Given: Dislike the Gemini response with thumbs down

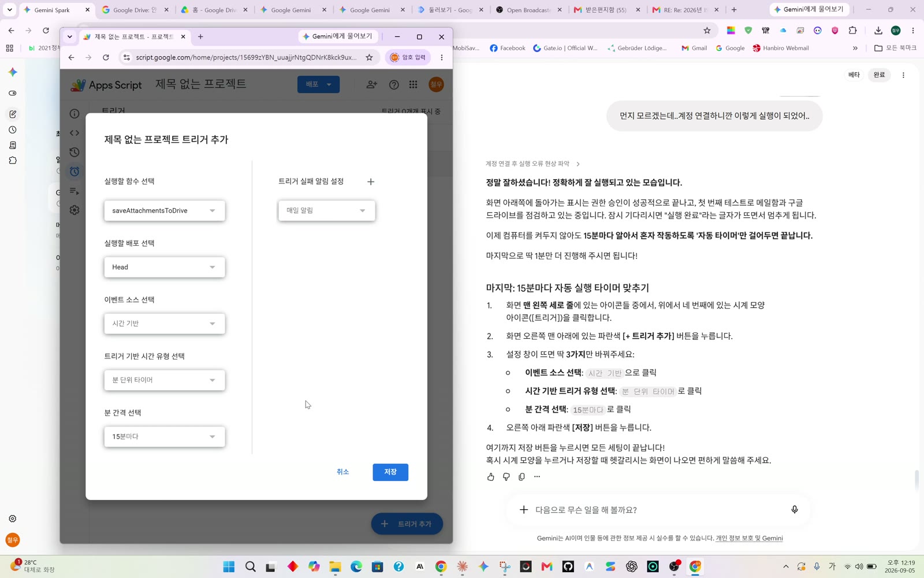Looking at the screenshot, I should (x=506, y=477).
